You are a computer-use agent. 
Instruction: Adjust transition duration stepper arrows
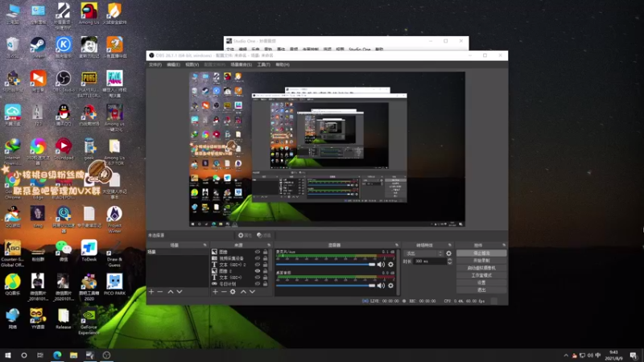tap(450, 261)
